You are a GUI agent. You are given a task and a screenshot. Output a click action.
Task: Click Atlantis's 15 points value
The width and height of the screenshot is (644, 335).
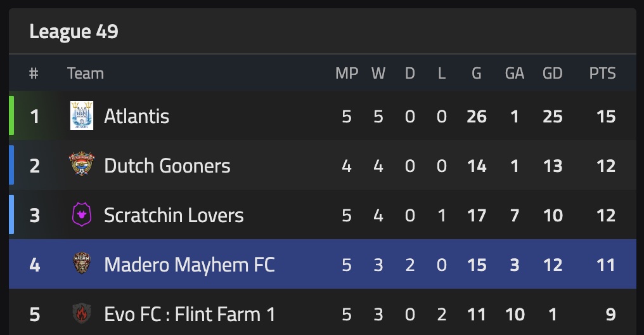pos(605,116)
